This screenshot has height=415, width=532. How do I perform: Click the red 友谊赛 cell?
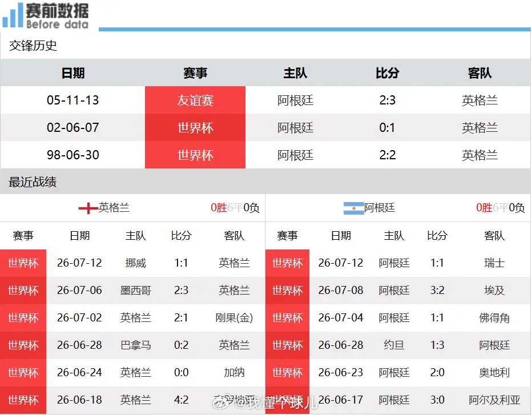(195, 100)
